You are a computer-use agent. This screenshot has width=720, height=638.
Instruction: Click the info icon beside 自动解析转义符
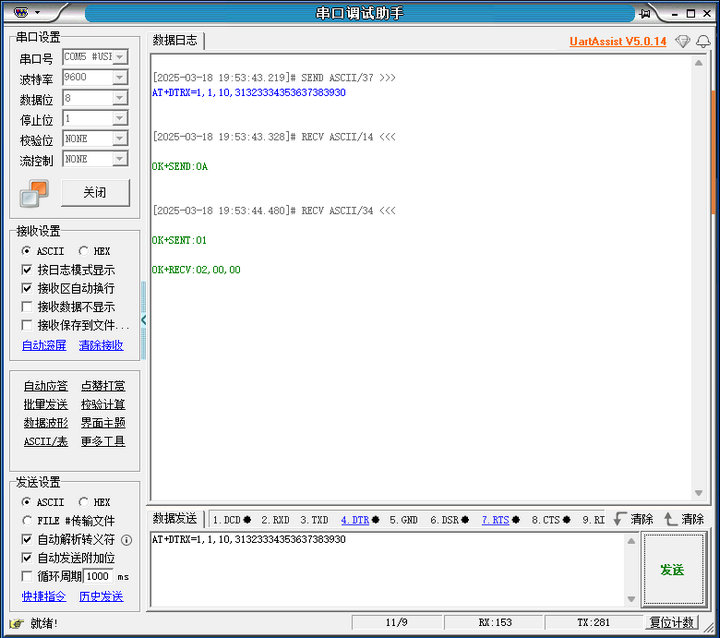[x=127, y=540]
